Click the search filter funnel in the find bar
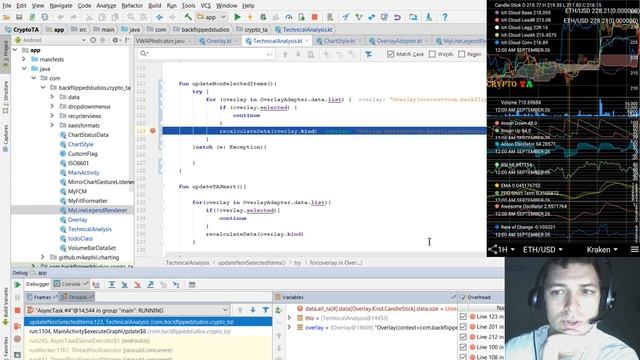Screen dimensions: 640x360 pos(368,54)
